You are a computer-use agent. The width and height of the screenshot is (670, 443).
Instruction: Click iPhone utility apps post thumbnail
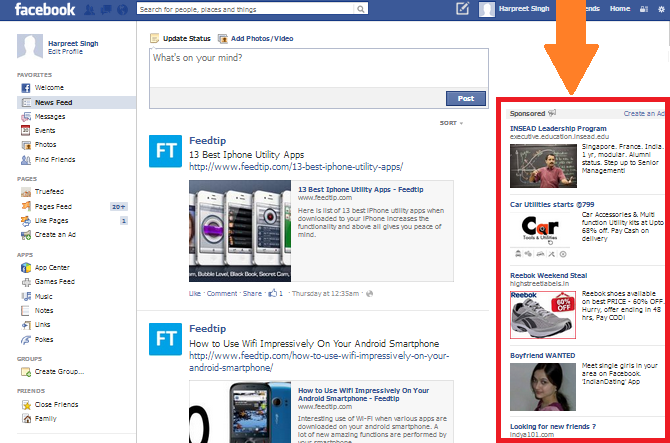pos(240,231)
